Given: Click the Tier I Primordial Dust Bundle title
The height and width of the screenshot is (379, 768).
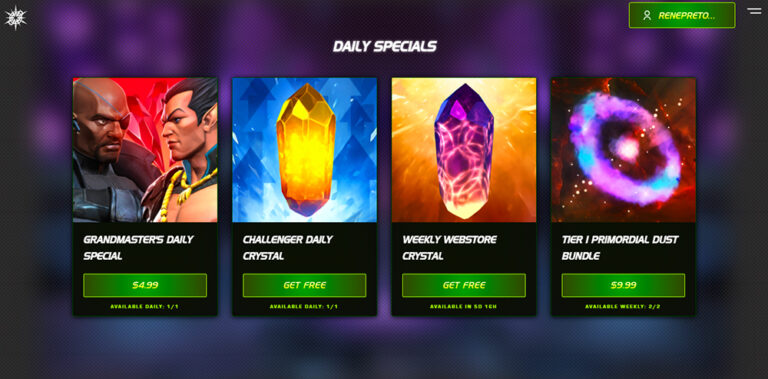Looking at the screenshot, I should point(620,248).
